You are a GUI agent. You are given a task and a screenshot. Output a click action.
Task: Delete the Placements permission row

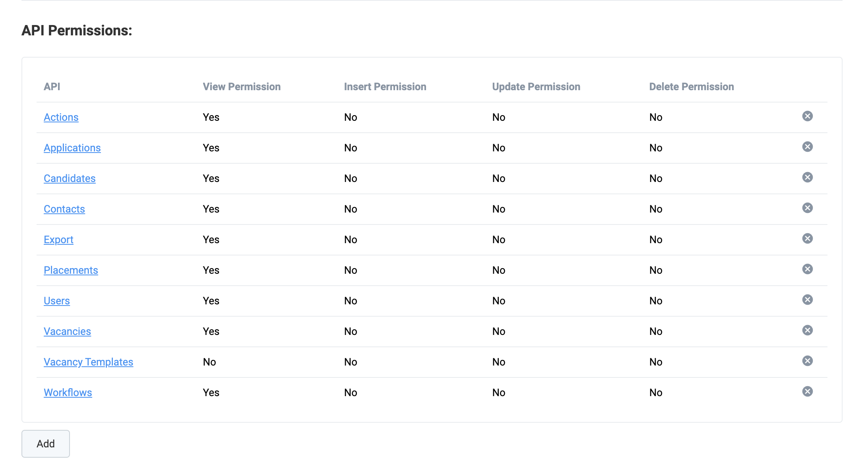point(807,269)
